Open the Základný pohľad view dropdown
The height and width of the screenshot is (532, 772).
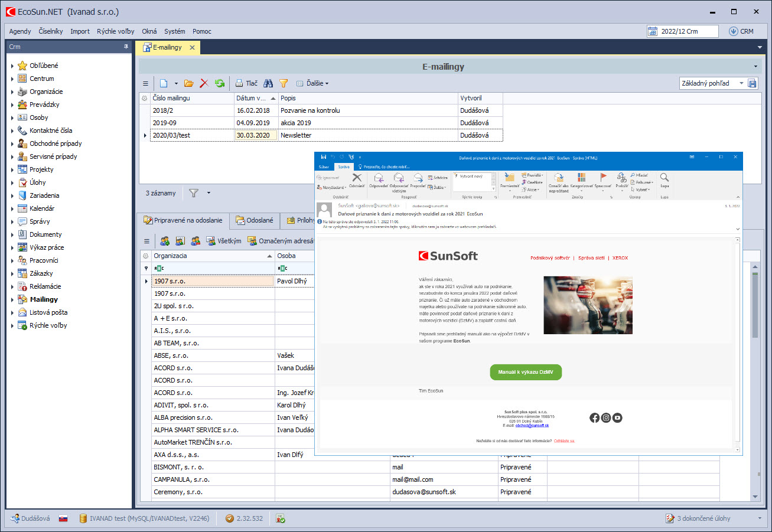click(741, 83)
